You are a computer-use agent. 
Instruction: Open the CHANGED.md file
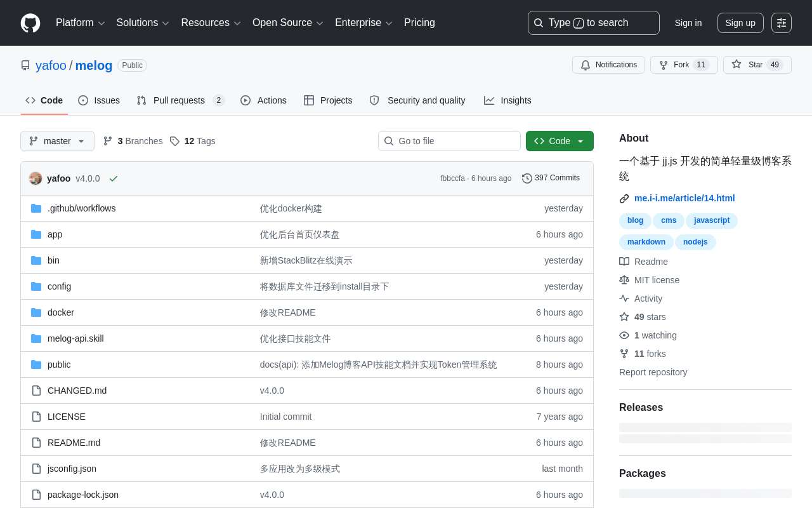pos(77,391)
